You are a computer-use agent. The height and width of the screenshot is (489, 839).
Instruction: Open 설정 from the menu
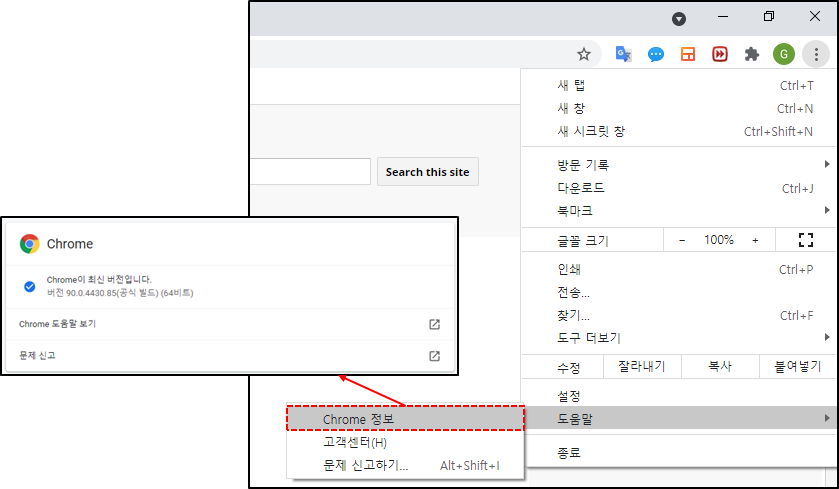tap(678, 396)
